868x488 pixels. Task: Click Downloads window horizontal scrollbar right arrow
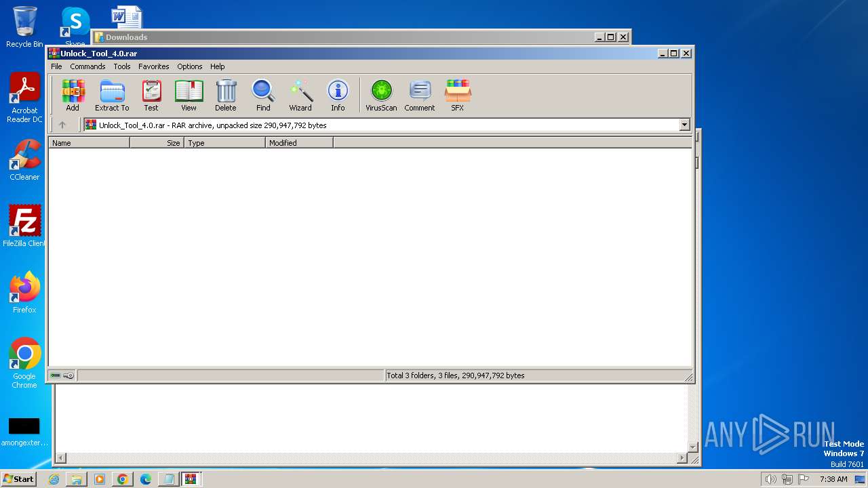coord(682,458)
